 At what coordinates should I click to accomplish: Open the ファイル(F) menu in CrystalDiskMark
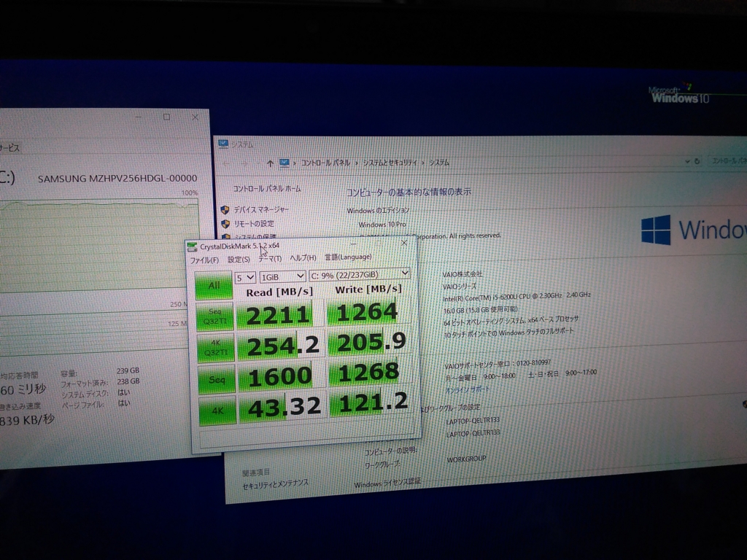pos(204,260)
